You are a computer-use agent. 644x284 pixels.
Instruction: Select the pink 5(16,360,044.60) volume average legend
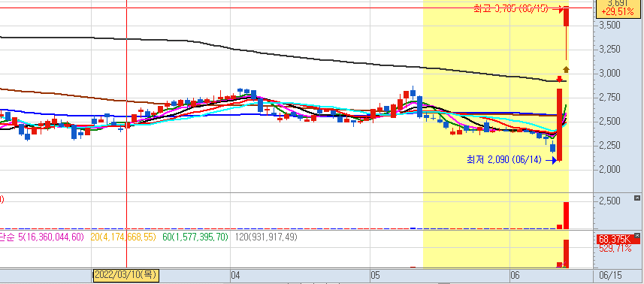(51, 237)
